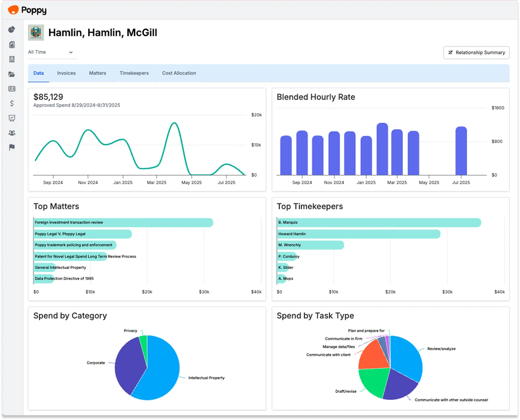520x420 pixels.
Task: Open the people group sidebar icon
Action: (12, 133)
